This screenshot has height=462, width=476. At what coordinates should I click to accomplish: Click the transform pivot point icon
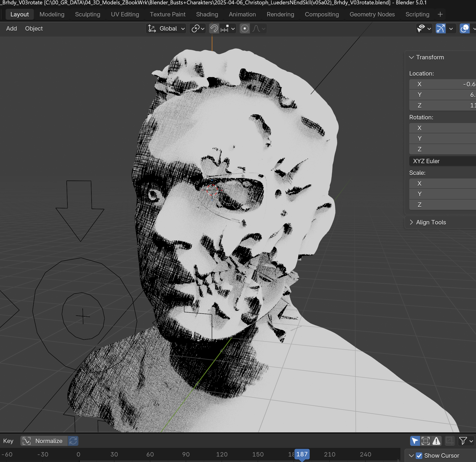coord(196,29)
